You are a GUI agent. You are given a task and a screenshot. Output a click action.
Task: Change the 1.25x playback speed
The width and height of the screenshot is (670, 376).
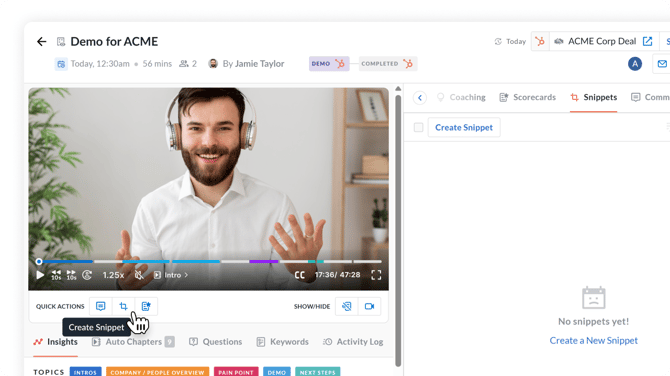(113, 275)
